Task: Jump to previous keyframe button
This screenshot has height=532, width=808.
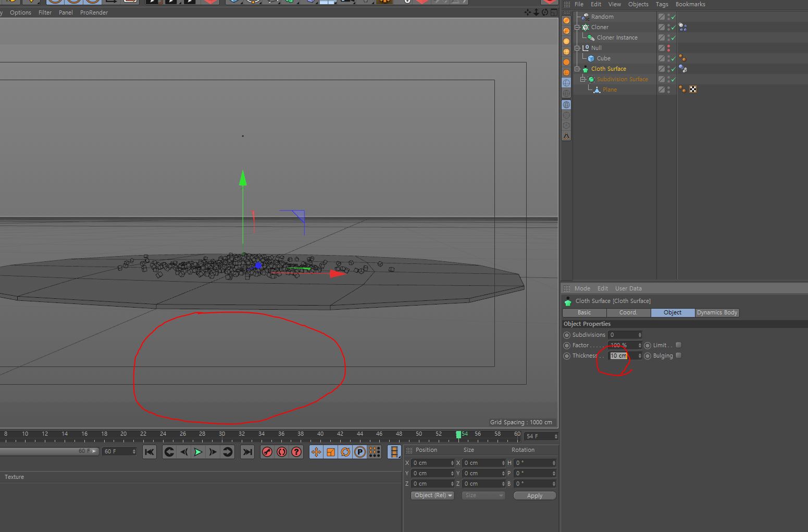Action: pos(169,452)
